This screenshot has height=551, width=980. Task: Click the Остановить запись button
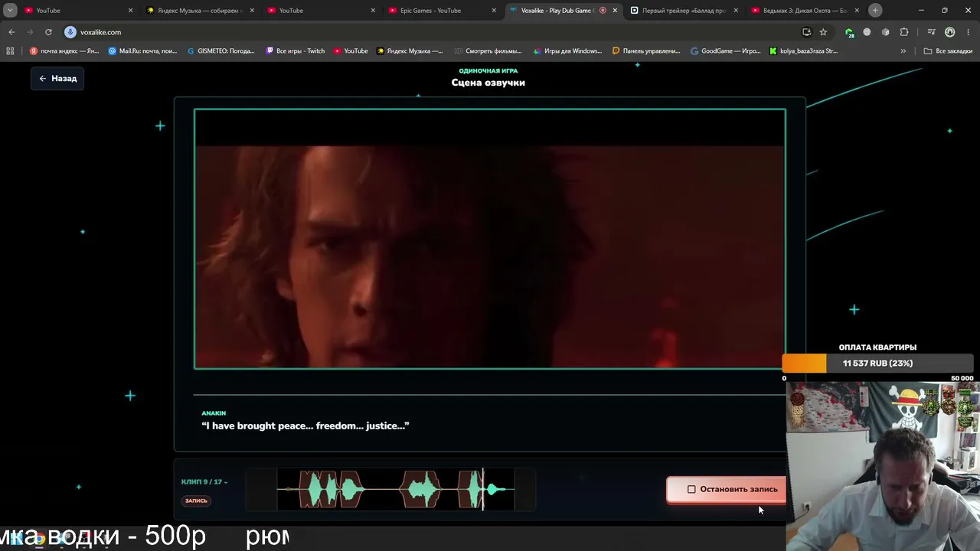(x=726, y=490)
